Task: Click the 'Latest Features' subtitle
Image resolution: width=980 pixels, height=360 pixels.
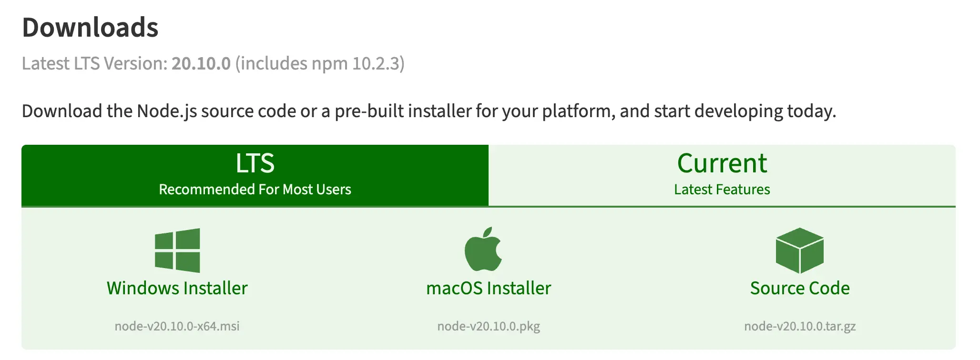Action: (x=722, y=190)
